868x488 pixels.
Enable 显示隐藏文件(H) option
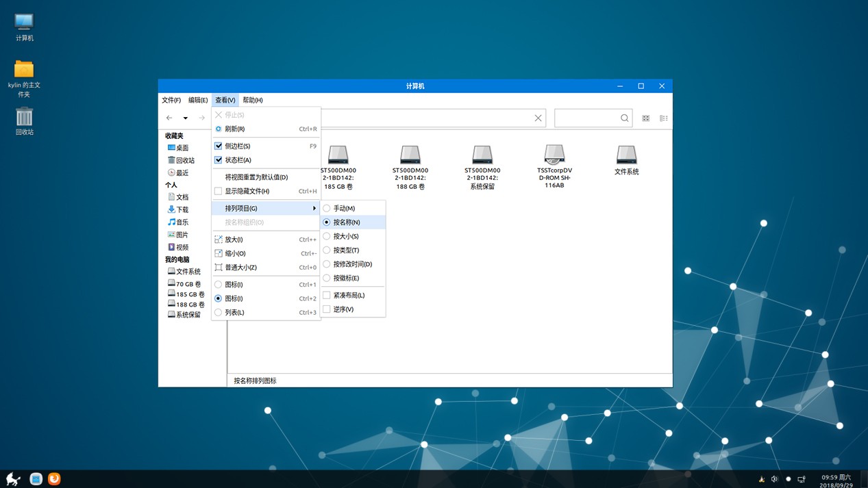(x=247, y=191)
